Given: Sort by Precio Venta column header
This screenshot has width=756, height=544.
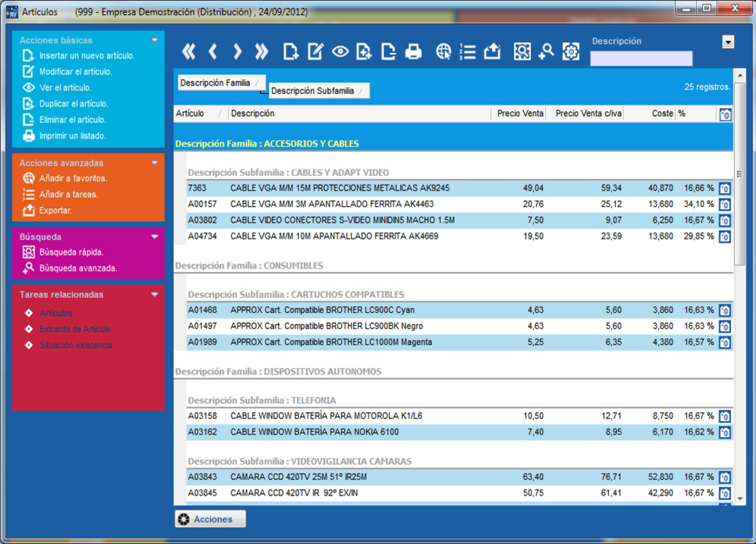Looking at the screenshot, I should click(x=519, y=114).
